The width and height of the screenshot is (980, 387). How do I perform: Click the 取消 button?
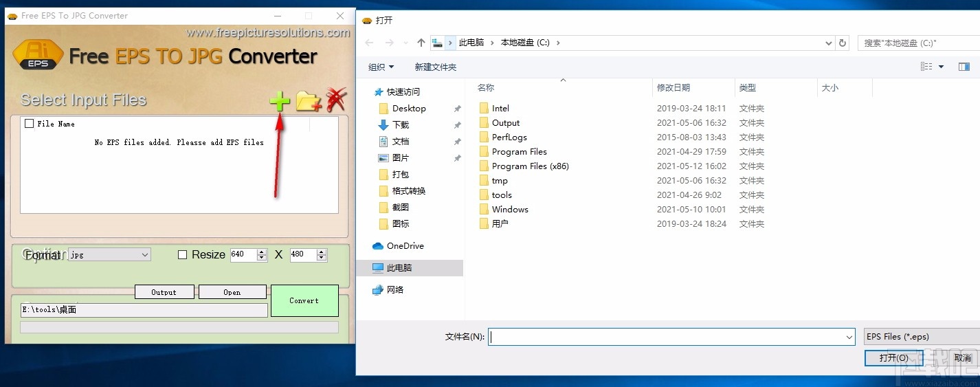pyautogui.click(x=963, y=358)
